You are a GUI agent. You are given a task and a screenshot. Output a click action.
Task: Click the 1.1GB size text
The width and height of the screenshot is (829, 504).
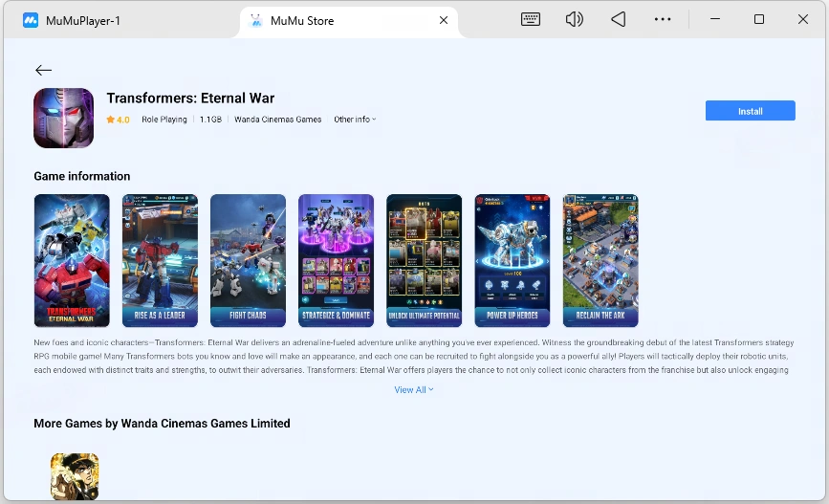[210, 120]
